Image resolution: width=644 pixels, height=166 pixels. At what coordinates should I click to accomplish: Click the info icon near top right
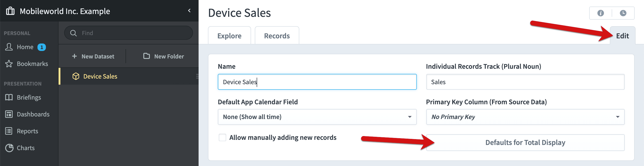click(x=600, y=13)
